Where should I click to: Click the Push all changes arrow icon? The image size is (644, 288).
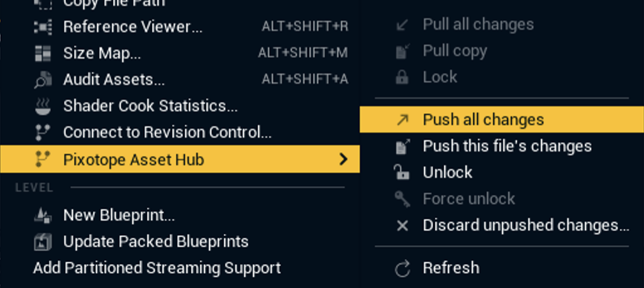click(x=402, y=120)
